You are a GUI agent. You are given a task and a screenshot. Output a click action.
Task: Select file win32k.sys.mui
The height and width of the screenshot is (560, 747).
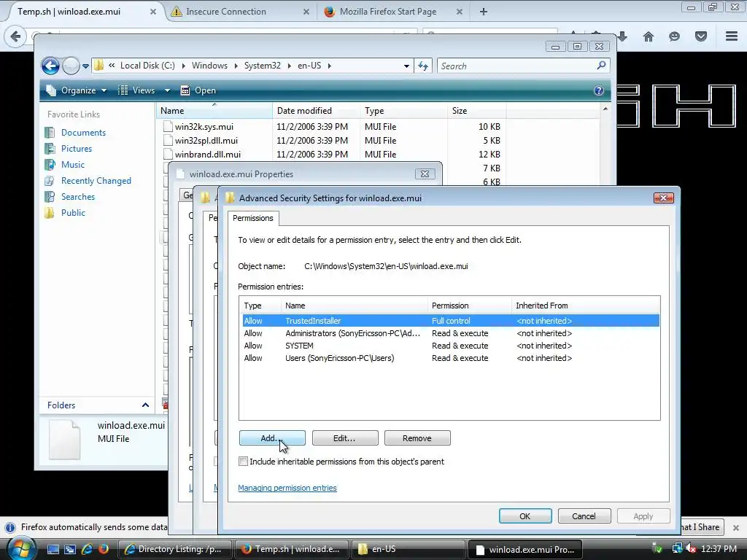click(204, 127)
